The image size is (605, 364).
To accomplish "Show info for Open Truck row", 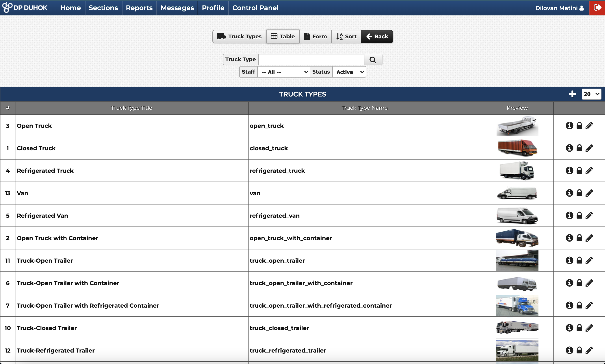I will coord(569,126).
